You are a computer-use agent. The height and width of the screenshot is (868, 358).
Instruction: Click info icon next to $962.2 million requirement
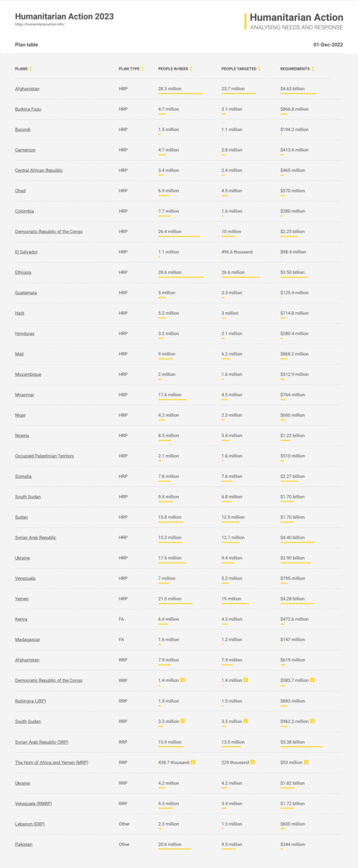tap(312, 721)
